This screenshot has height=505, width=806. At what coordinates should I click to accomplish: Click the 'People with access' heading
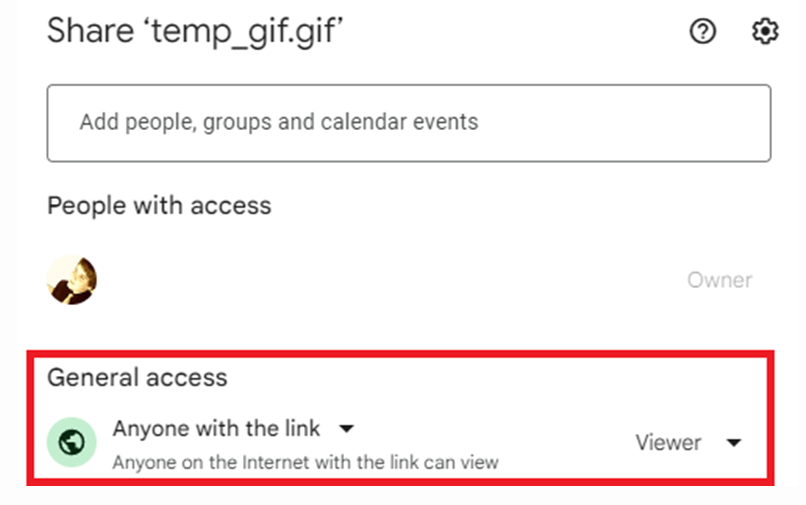click(x=159, y=205)
